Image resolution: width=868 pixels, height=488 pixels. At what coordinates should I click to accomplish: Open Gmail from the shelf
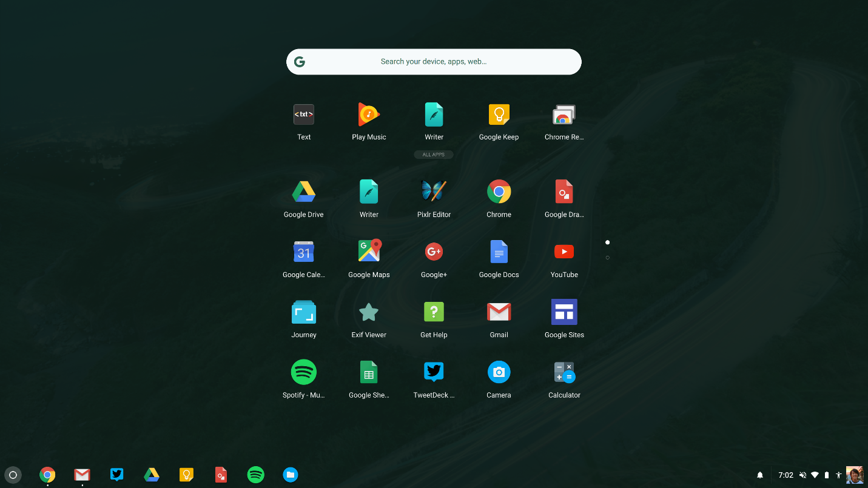click(x=82, y=475)
